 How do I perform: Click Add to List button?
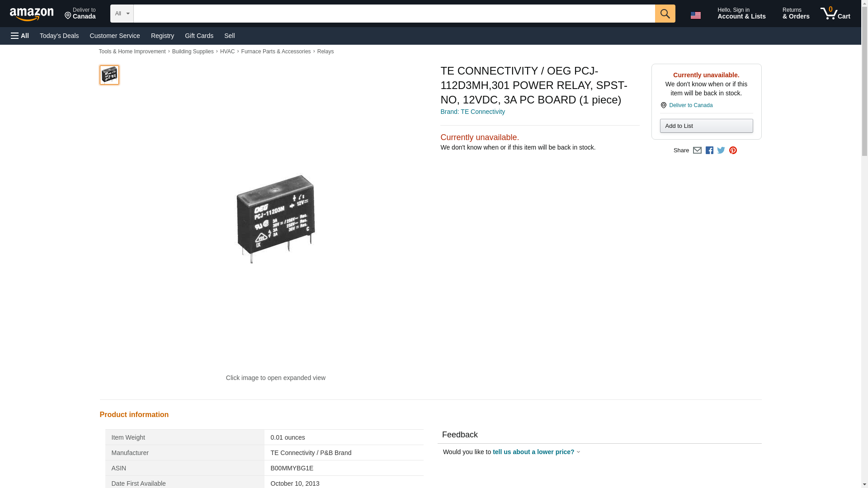tap(706, 126)
